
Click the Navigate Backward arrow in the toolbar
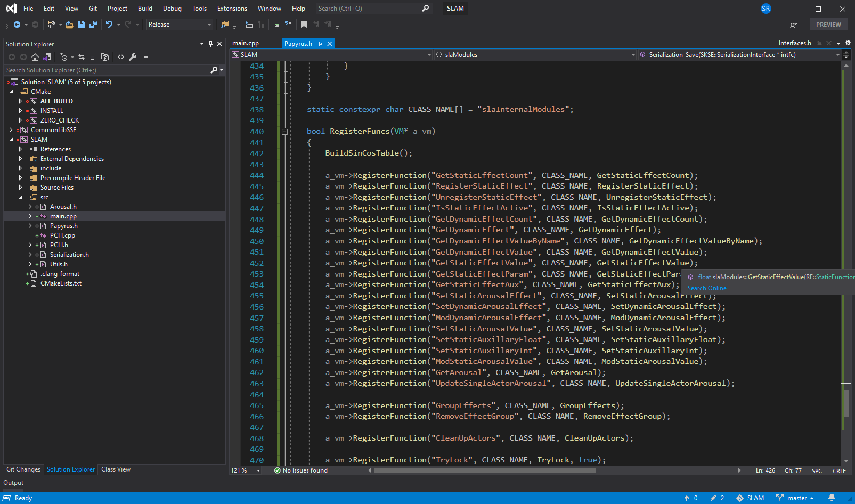[x=17, y=25]
